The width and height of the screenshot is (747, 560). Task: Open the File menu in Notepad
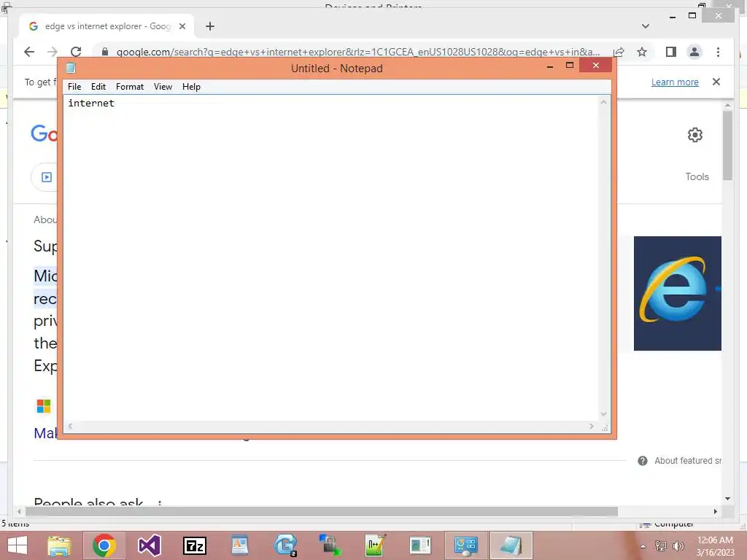tap(74, 87)
